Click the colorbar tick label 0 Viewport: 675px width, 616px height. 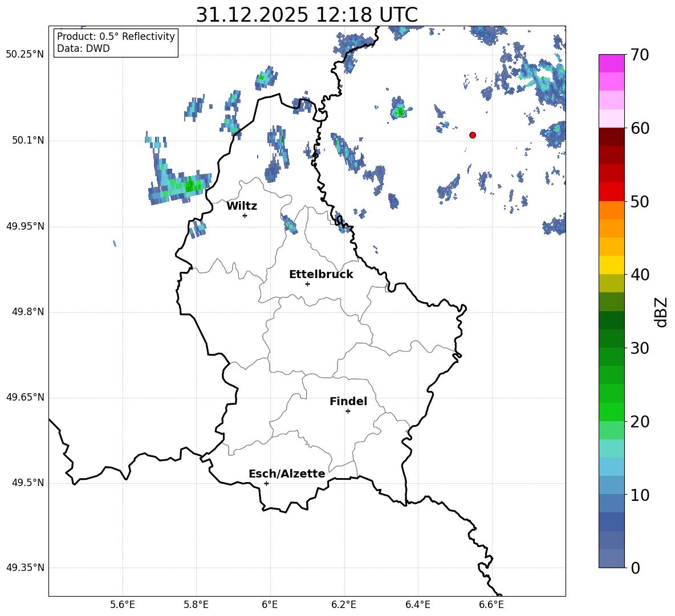point(636,568)
